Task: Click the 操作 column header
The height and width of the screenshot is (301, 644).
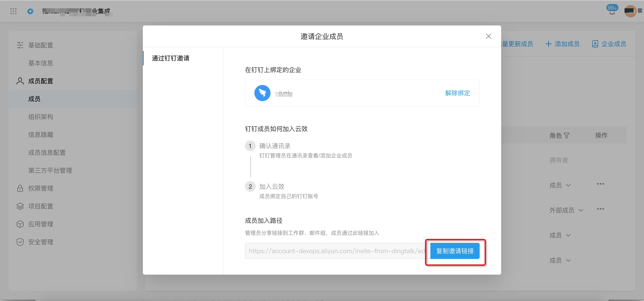Action: point(601,135)
